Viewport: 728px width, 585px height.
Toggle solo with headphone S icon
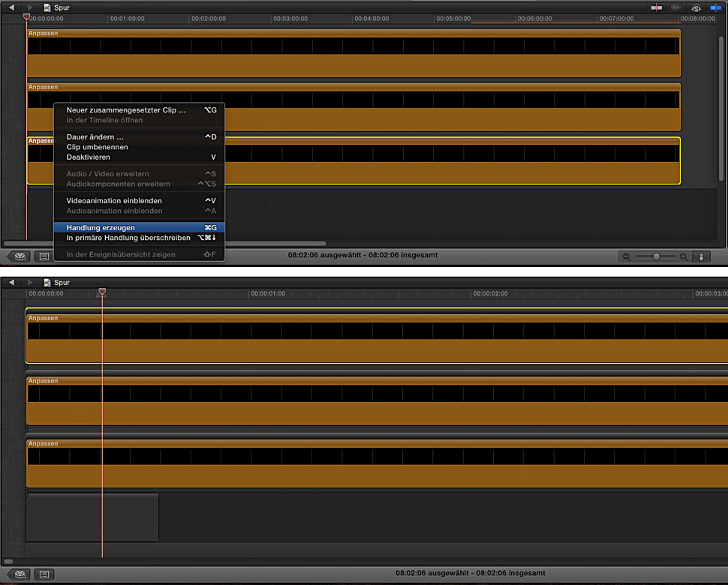696,7
